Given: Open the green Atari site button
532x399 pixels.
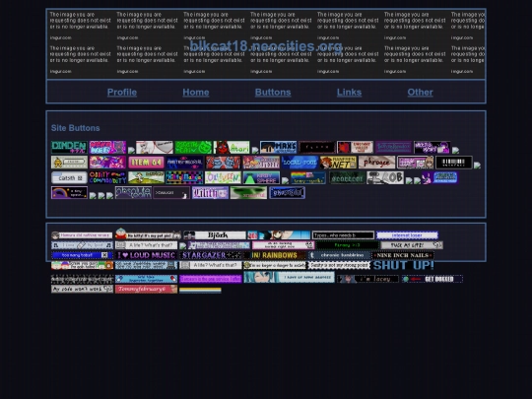Looking at the screenshot, I should (x=232, y=147).
